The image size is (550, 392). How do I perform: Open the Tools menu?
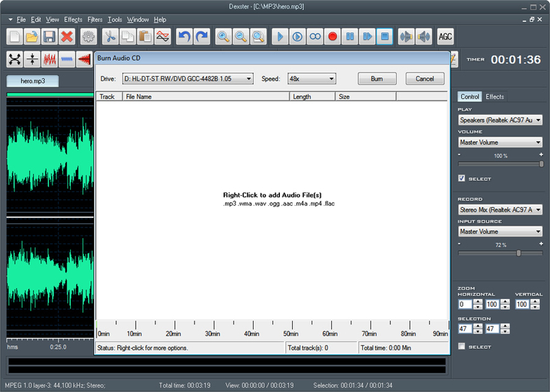click(115, 20)
